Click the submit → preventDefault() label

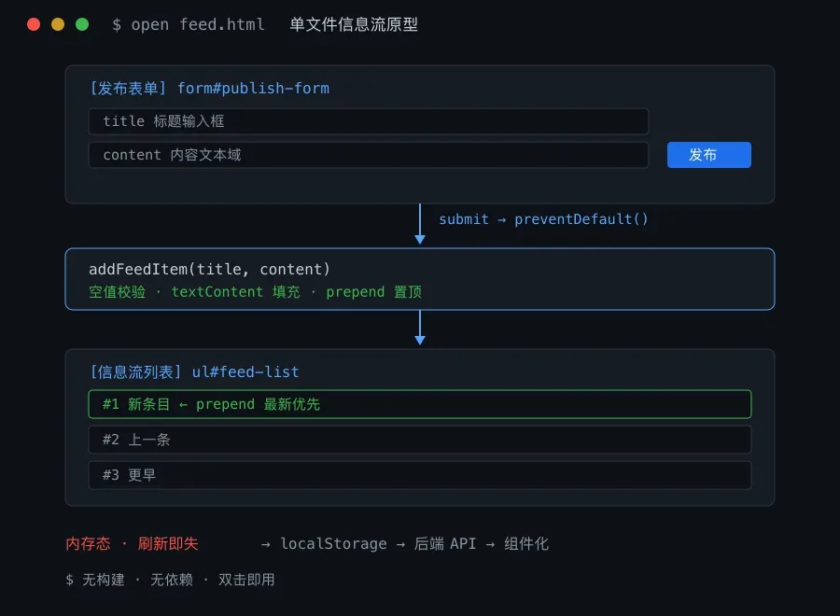(x=543, y=219)
